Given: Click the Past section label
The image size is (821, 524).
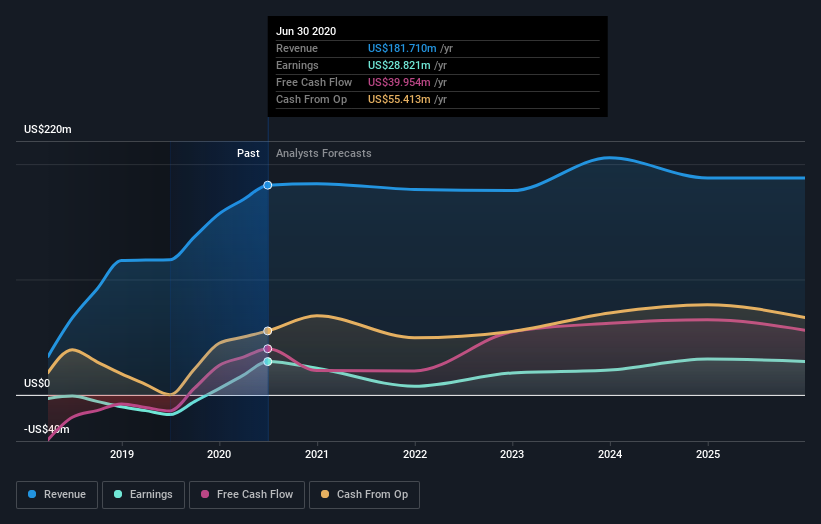Looking at the screenshot, I should [248, 153].
